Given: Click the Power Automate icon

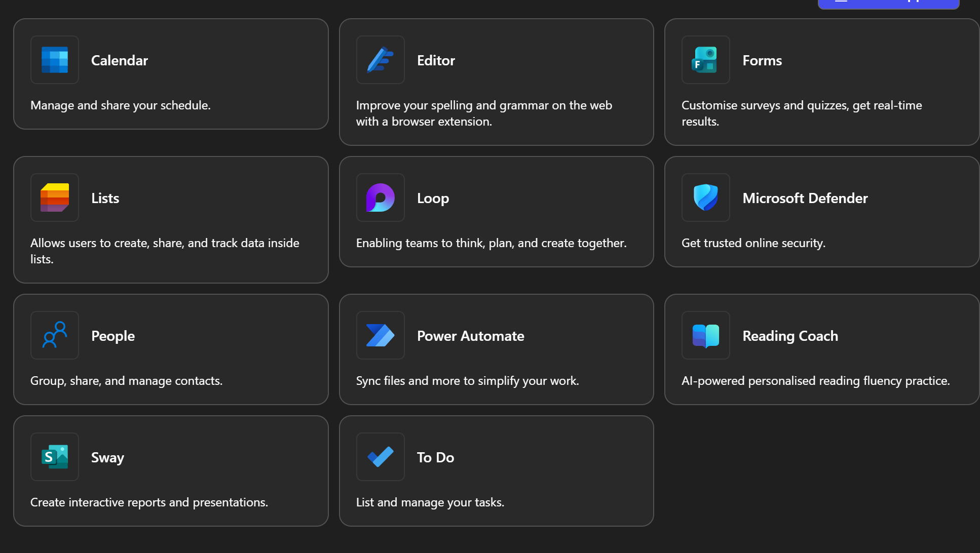Looking at the screenshot, I should [380, 335].
